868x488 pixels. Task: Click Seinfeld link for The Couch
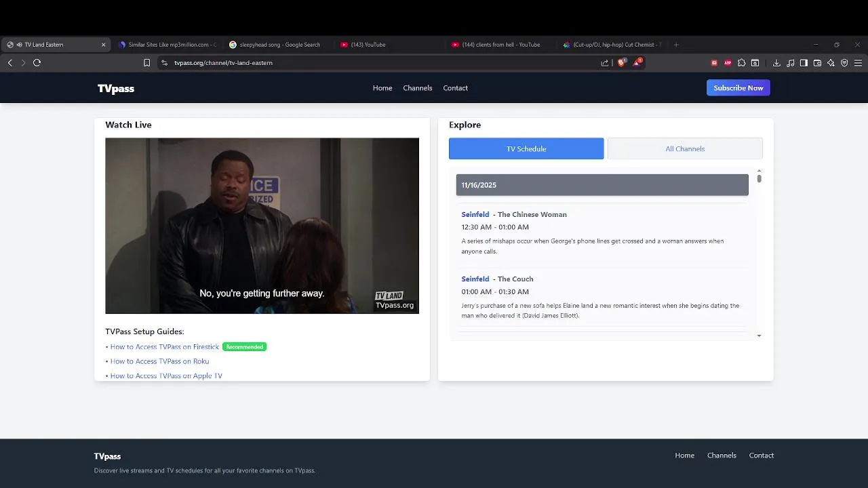475,279
